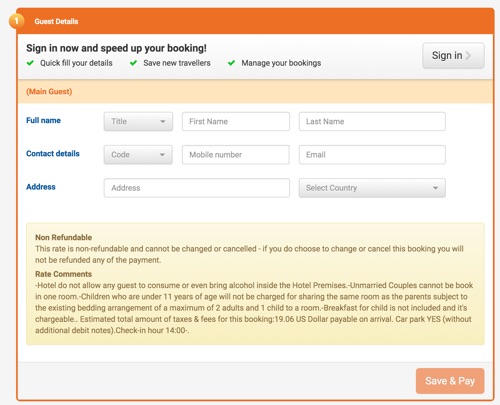Click the Title dropdown caret arrow

[x=163, y=121]
